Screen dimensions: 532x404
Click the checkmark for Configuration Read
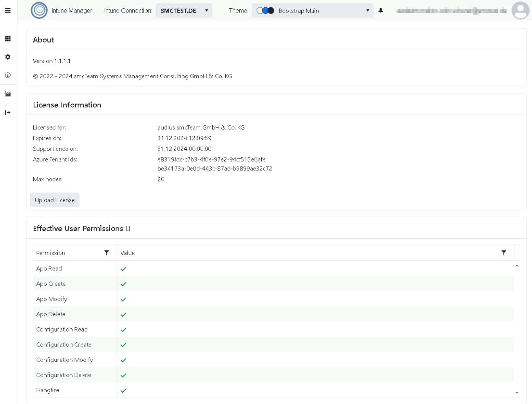pos(123,330)
